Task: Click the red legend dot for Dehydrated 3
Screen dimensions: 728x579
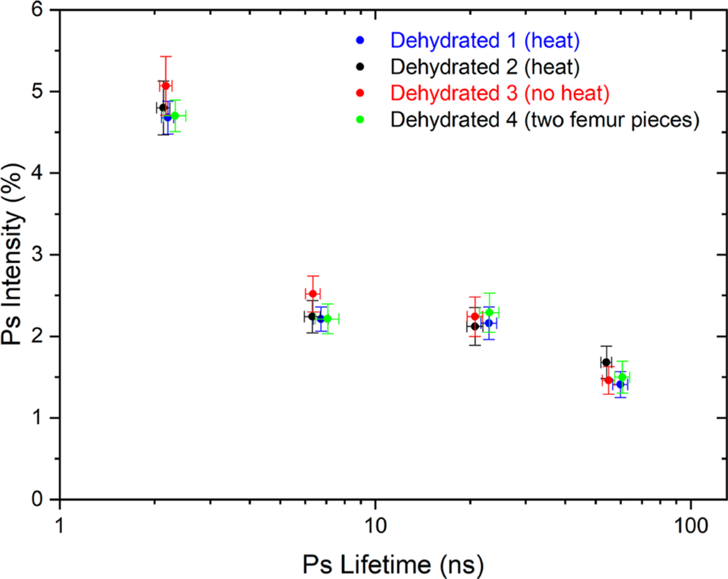Action: pyautogui.click(x=360, y=93)
